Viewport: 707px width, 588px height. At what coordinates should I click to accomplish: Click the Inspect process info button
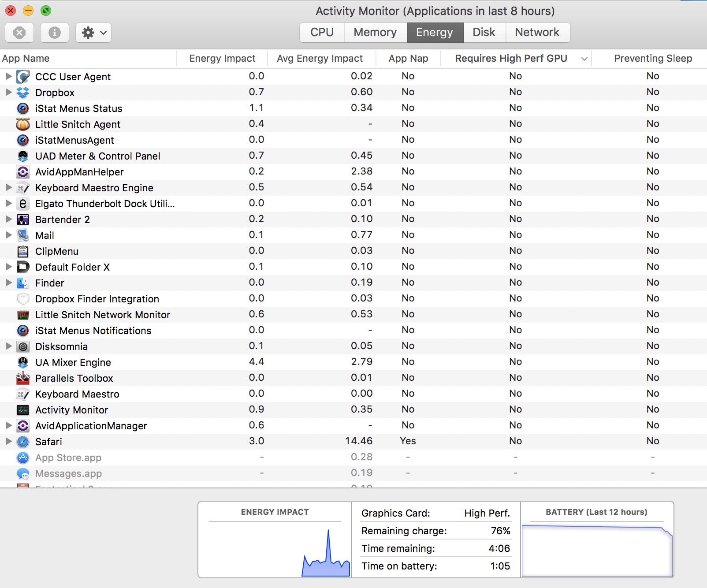[x=55, y=33]
